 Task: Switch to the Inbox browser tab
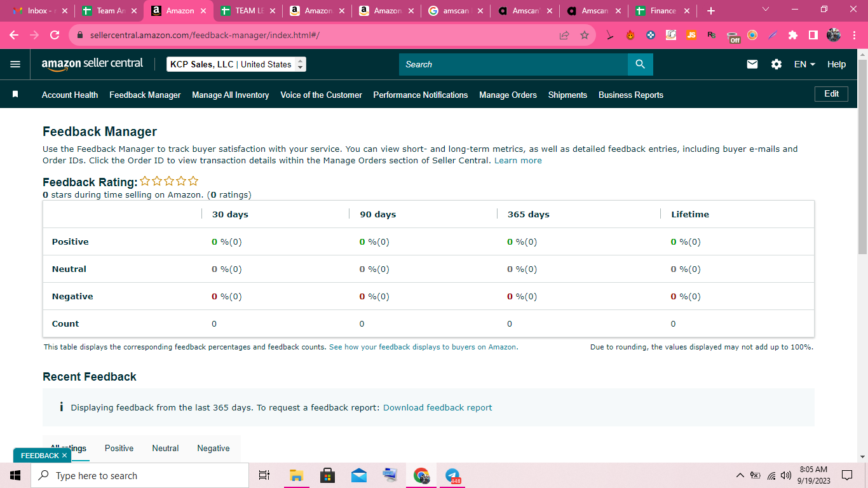point(39,11)
